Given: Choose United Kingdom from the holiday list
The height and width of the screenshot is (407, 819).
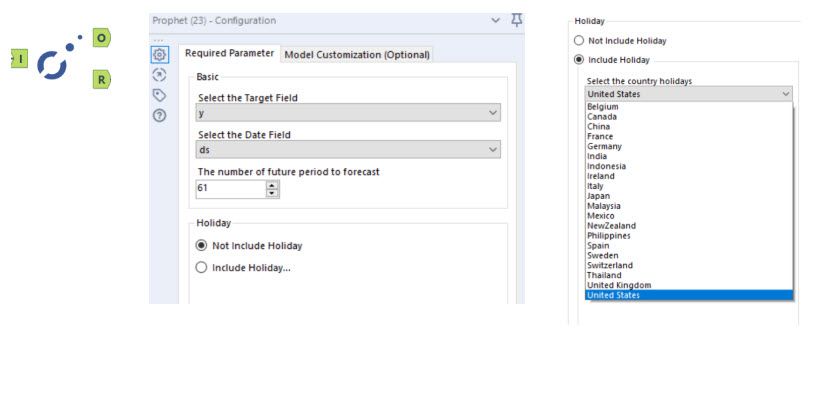Looking at the screenshot, I should pyautogui.click(x=619, y=285).
